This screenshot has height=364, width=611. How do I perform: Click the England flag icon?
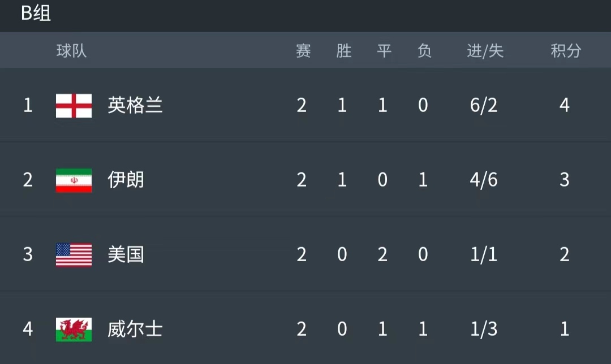click(73, 106)
